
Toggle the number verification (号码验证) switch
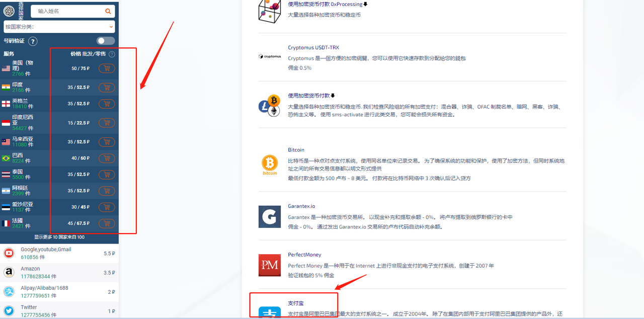(106, 41)
